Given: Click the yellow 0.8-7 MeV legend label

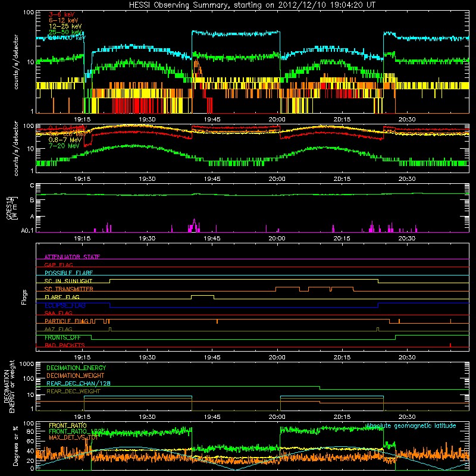Looking at the screenshot, I should [x=65, y=140].
